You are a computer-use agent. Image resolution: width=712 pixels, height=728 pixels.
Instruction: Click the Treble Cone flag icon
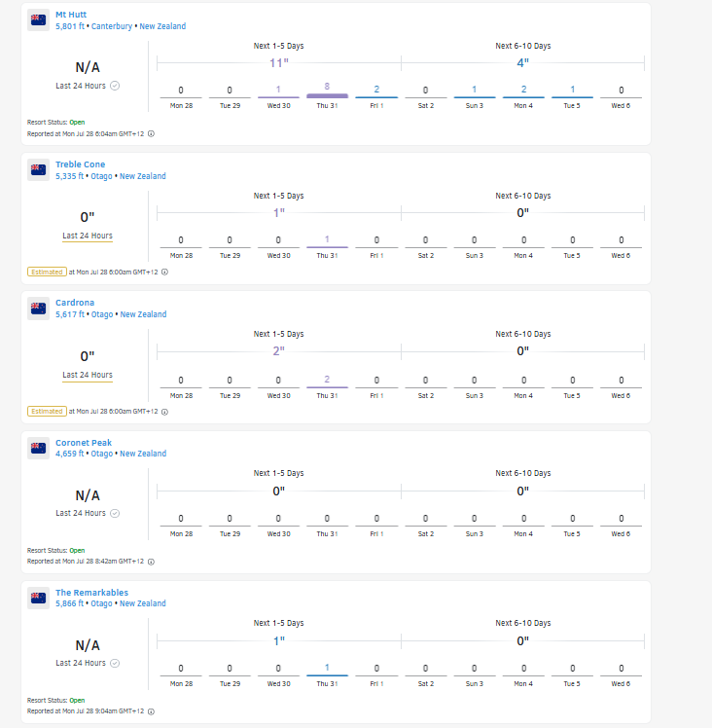pos(38,170)
